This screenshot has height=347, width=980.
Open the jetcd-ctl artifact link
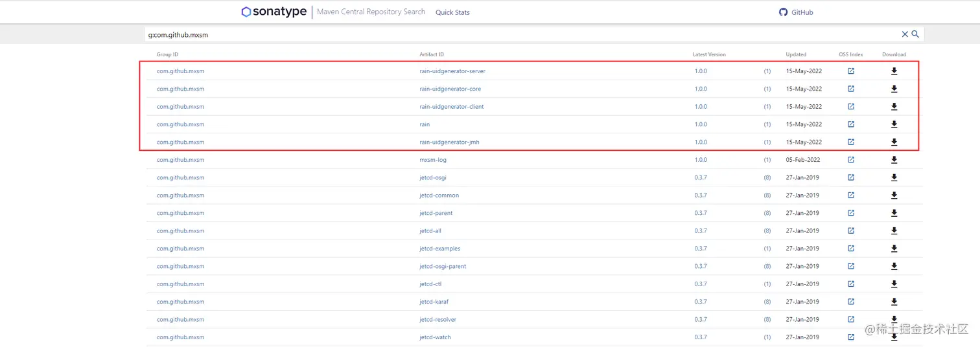[x=430, y=284]
